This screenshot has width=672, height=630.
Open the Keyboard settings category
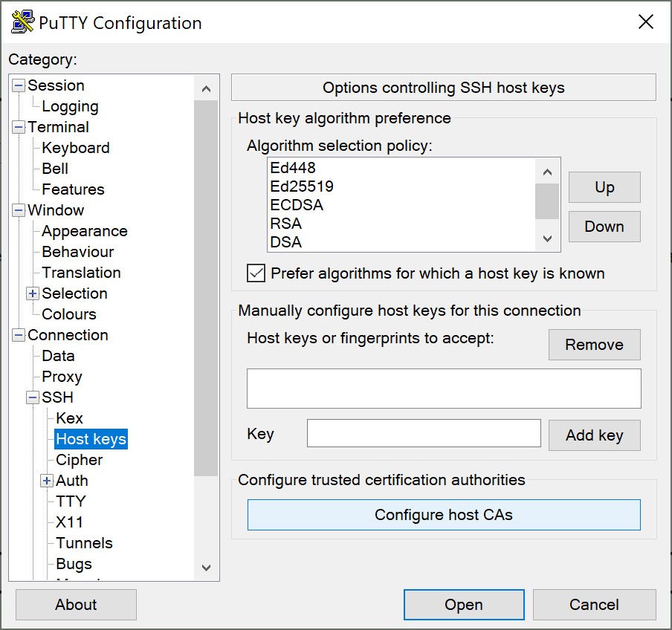pyautogui.click(x=76, y=148)
